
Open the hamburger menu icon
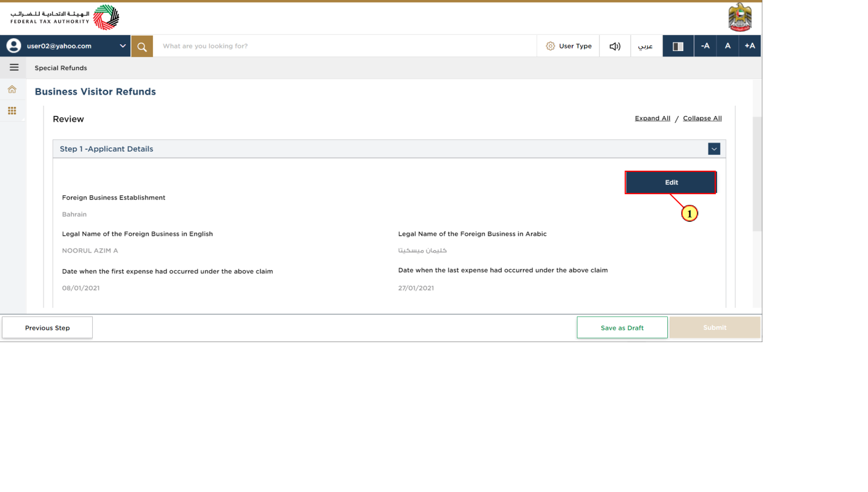click(14, 68)
